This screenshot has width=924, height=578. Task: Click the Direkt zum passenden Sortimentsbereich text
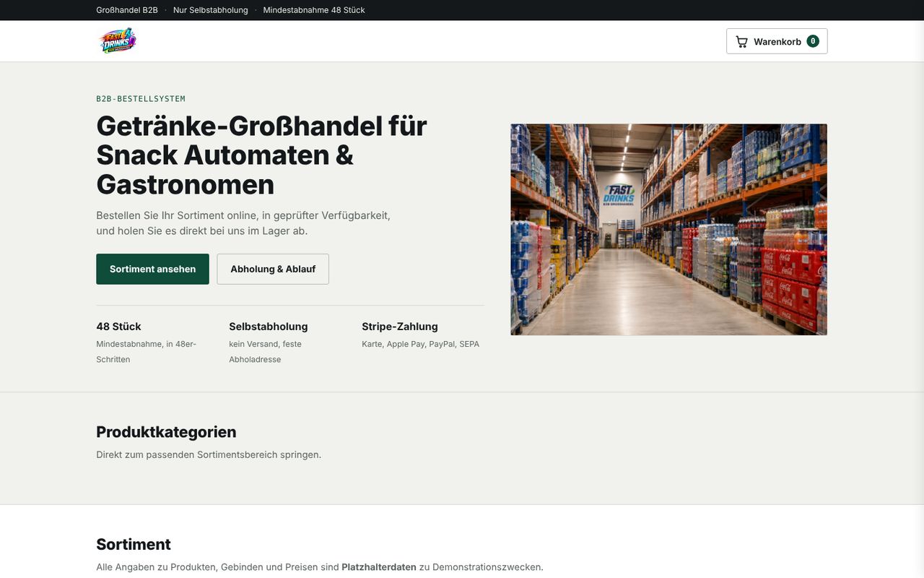pyautogui.click(x=209, y=454)
